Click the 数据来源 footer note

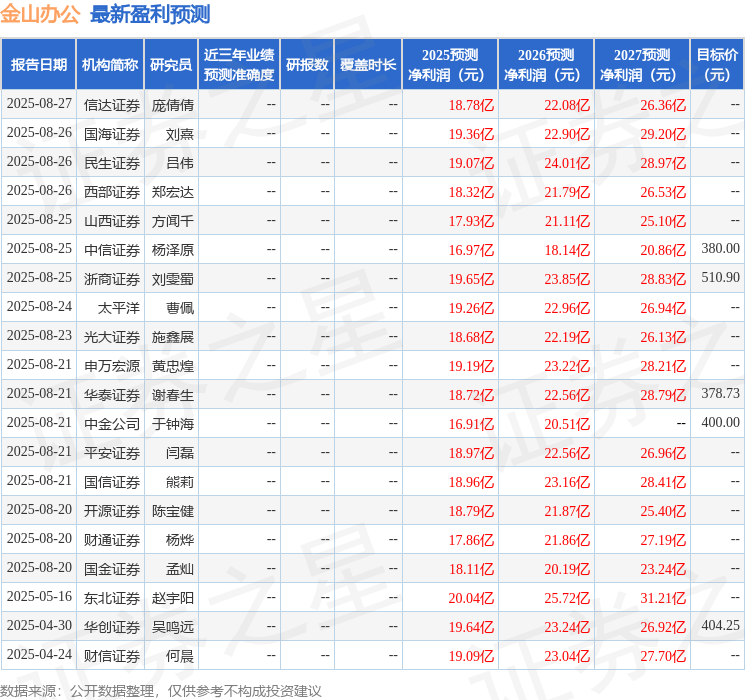pyautogui.click(x=161, y=690)
